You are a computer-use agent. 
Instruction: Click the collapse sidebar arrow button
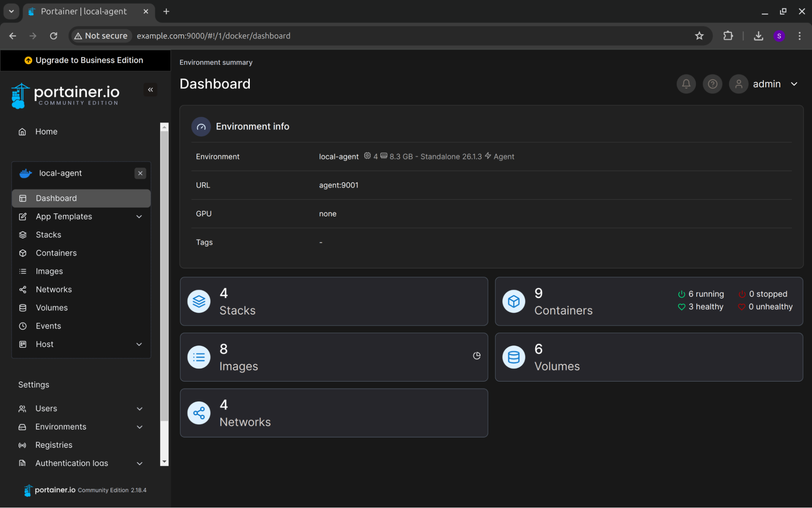pyautogui.click(x=150, y=89)
